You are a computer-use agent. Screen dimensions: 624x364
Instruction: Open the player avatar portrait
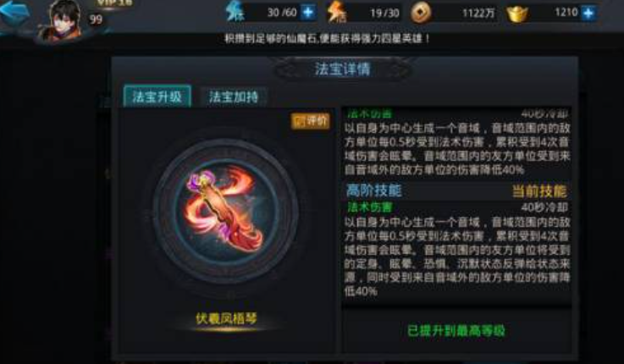(x=64, y=19)
